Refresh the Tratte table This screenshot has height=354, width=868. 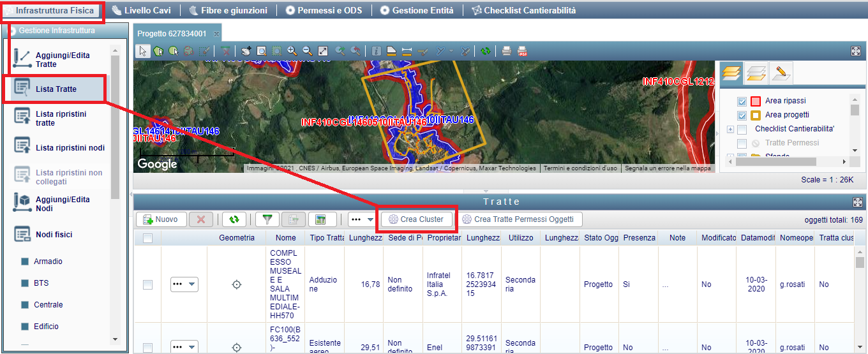(234, 219)
